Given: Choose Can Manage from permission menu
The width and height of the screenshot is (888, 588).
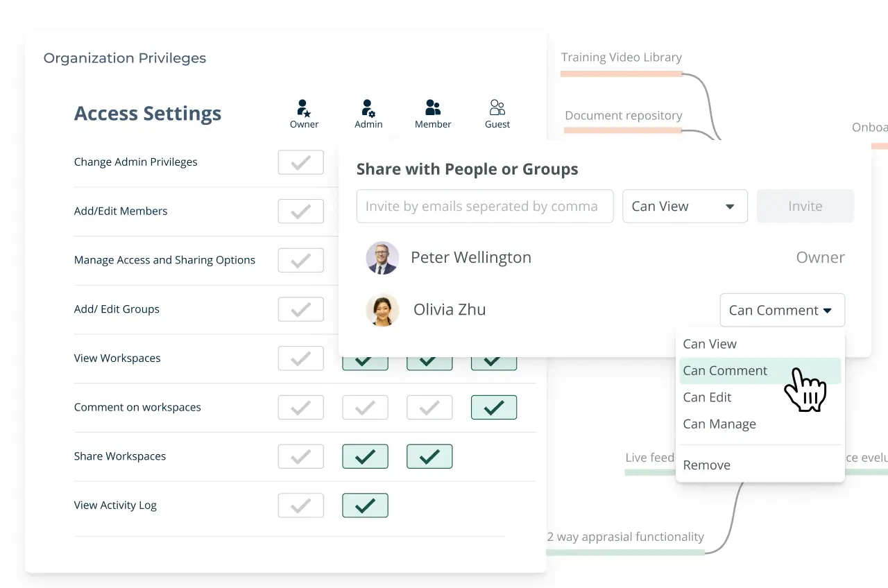Looking at the screenshot, I should [x=719, y=424].
